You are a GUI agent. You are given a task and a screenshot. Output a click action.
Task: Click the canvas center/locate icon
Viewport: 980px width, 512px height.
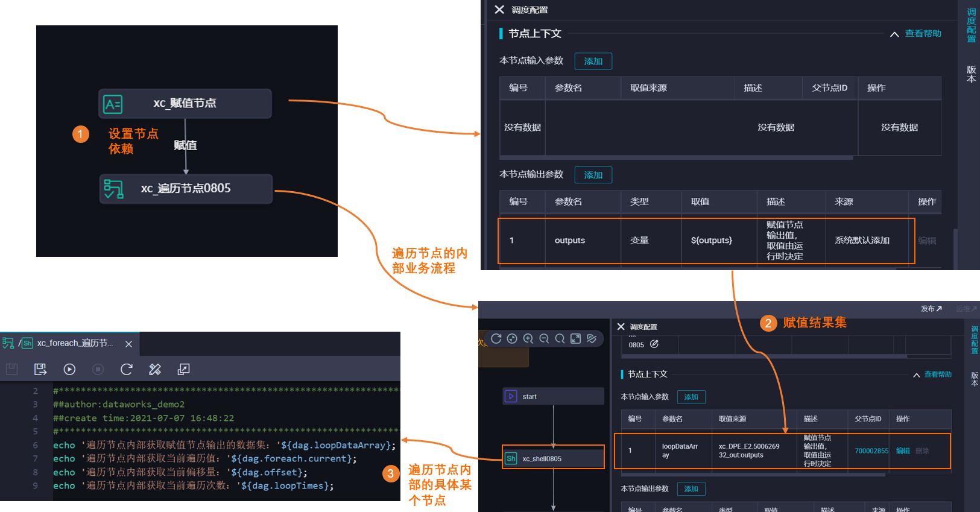(512, 339)
